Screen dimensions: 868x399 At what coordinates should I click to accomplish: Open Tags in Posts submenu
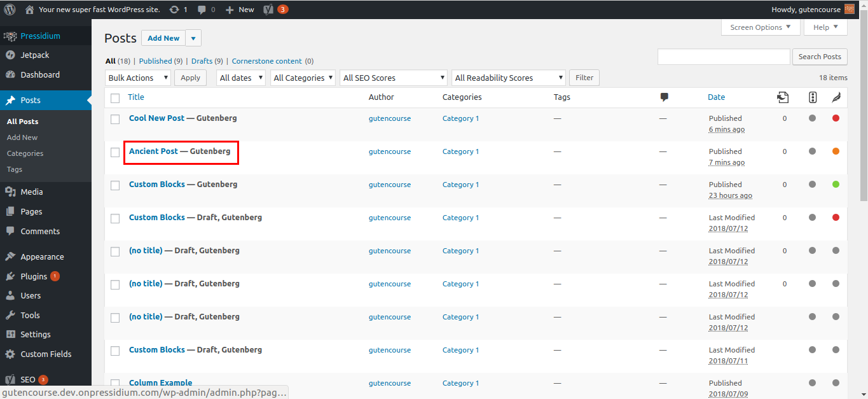[15, 169]
